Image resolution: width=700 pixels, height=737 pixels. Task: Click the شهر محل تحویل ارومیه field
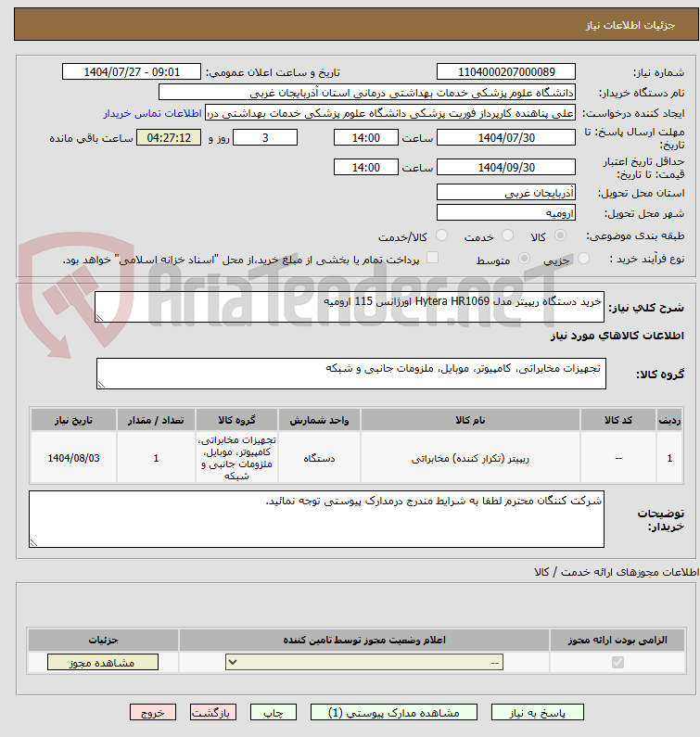point(506,213)
